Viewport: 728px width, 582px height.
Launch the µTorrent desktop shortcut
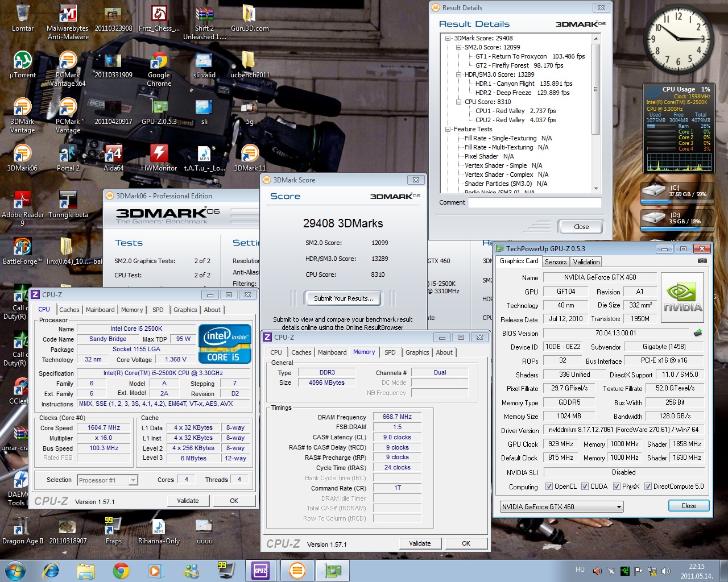click(x=22, y=65)
